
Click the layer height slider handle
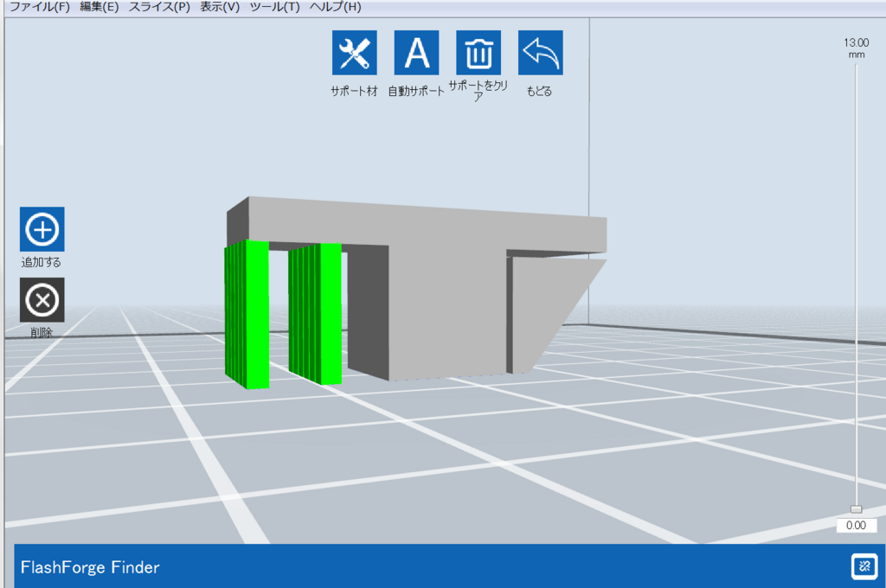point(856,509)
